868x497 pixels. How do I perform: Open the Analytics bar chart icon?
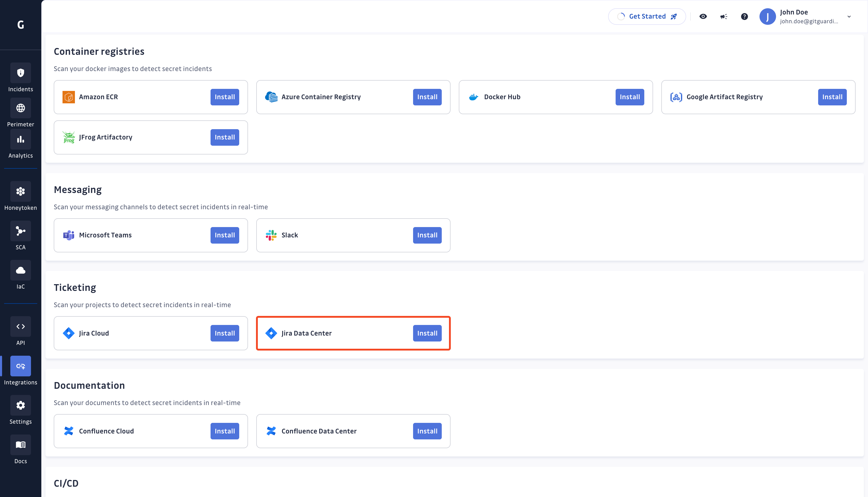point(20,139)
